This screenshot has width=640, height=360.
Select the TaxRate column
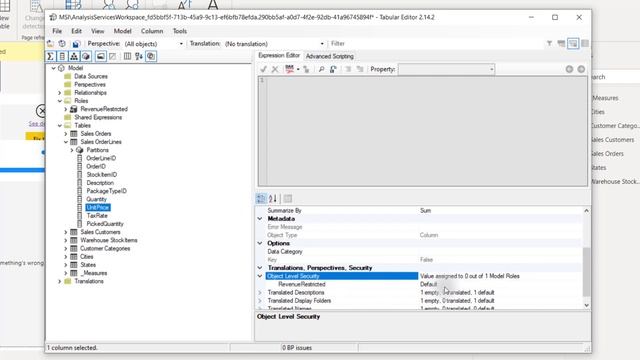[x=97, y=216]
